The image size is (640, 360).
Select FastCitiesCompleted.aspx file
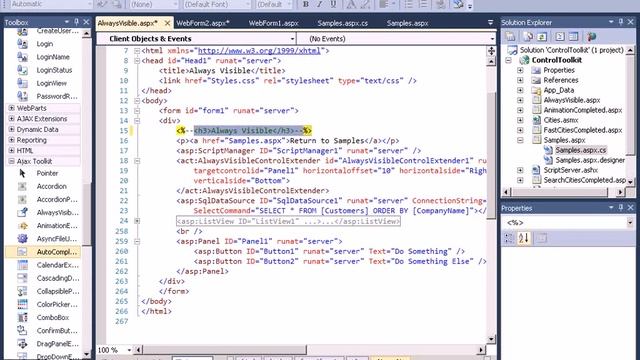click(x=582, y=130)
